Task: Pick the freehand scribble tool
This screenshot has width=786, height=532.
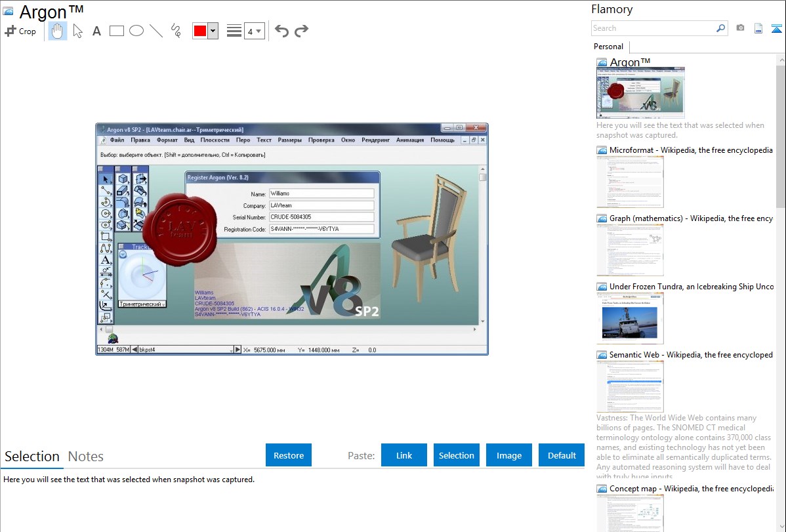Action: pos(176,31)
